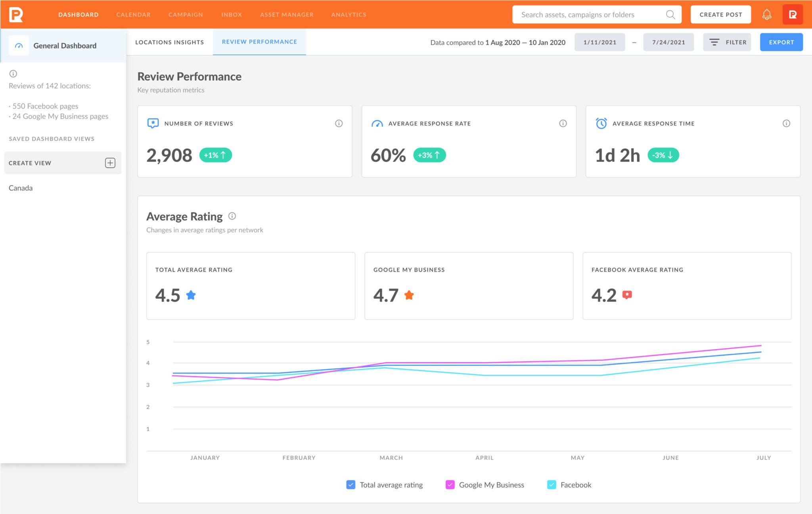Screen dimensions: 812x514
Task: Click the sidebar info icon above locations
Action: click(x=13, y=74)
